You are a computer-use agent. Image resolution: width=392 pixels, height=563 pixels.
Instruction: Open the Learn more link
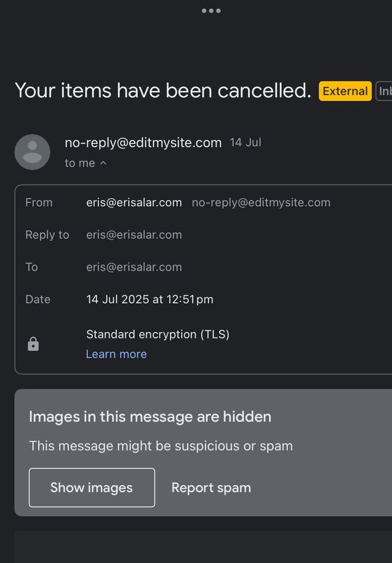coord(116,354)
